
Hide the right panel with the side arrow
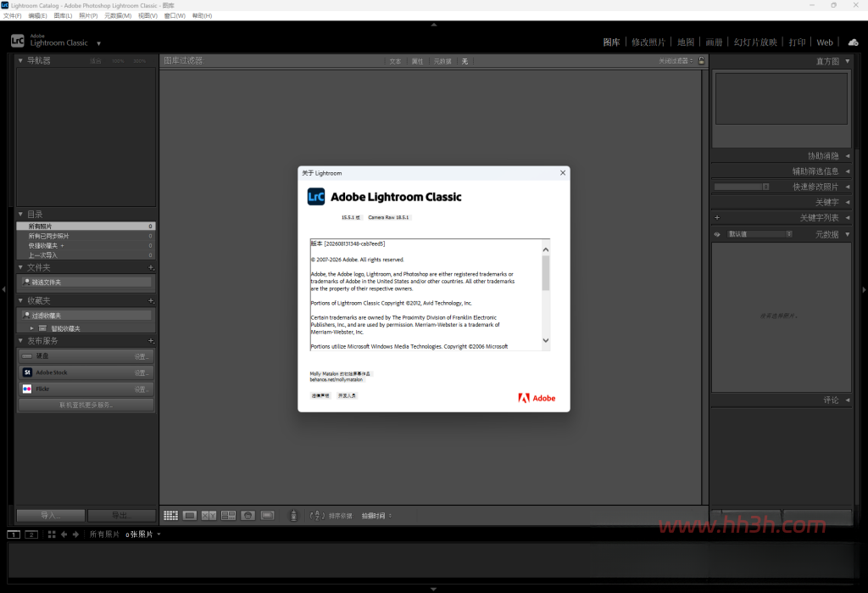[864, 289]
